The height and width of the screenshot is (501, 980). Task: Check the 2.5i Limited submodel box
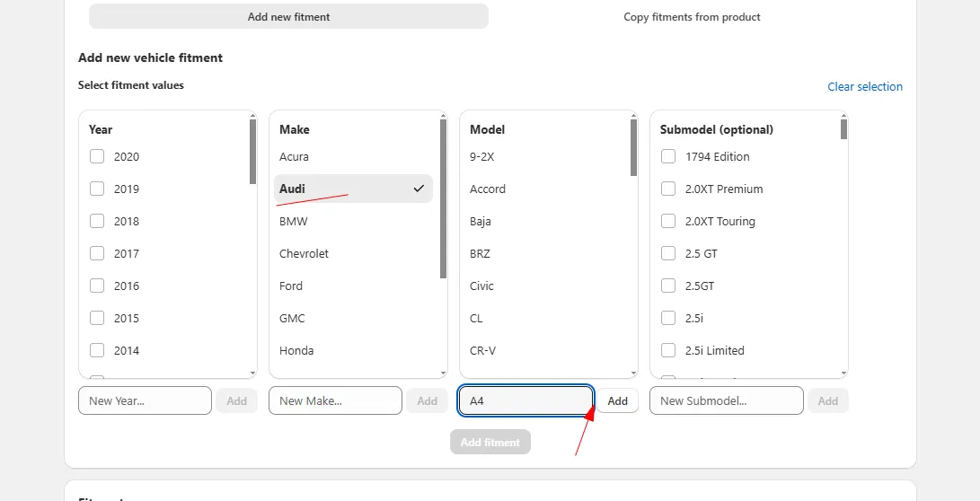[668, 351]
